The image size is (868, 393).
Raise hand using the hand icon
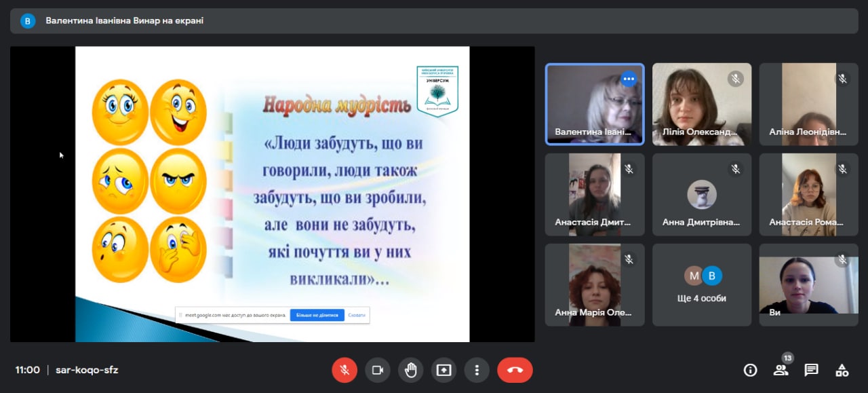pos(411,370)
